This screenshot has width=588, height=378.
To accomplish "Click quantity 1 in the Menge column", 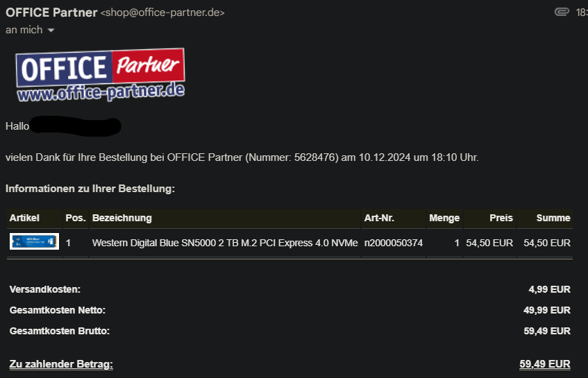I will pos(457,243).
